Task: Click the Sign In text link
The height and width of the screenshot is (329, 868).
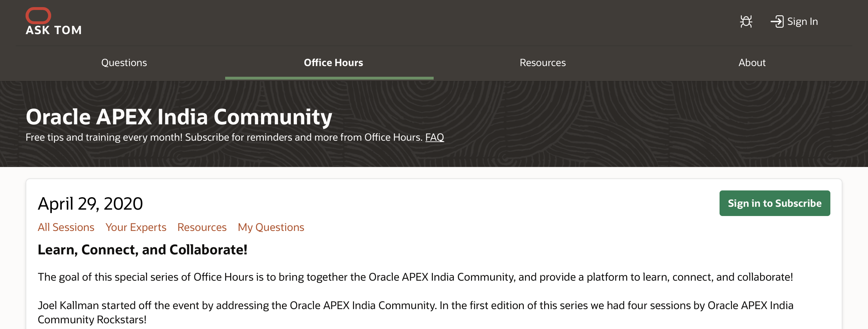Action: point(802,22)
